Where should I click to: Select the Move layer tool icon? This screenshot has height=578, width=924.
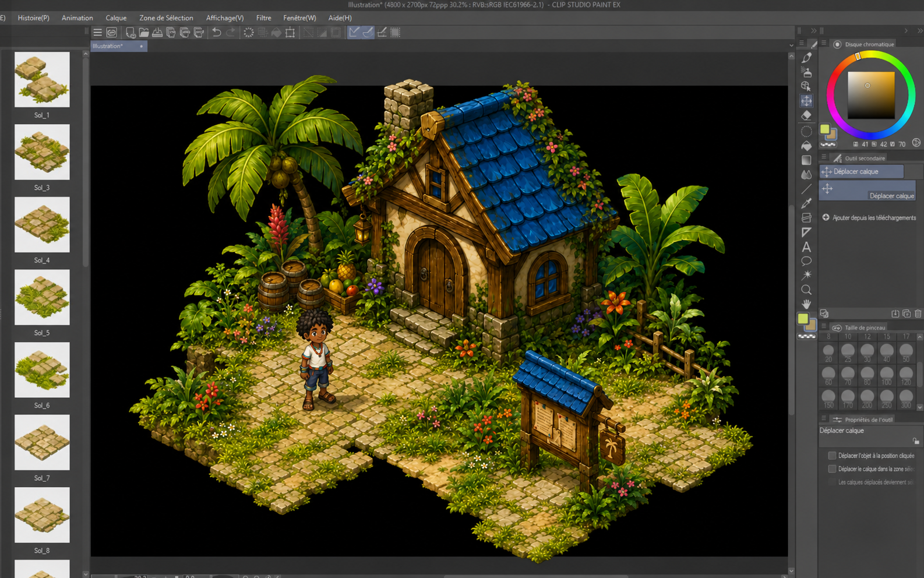tap(806, 101)
